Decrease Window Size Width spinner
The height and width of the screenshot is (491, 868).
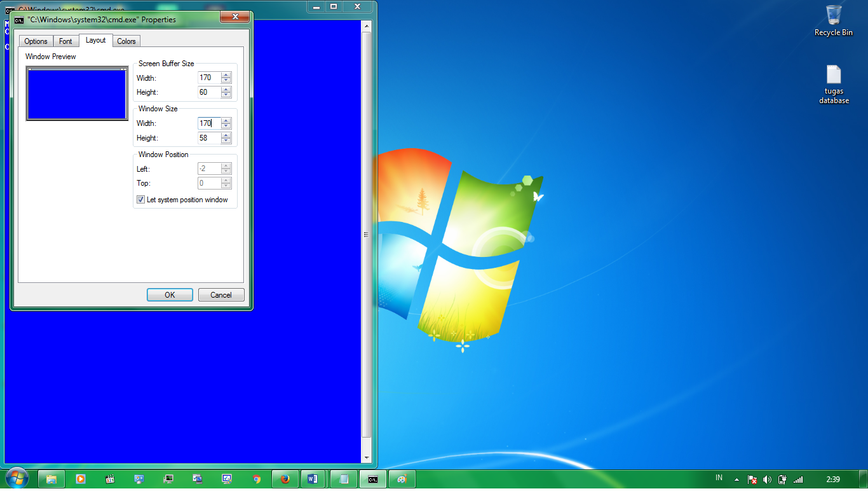[226, 126]
